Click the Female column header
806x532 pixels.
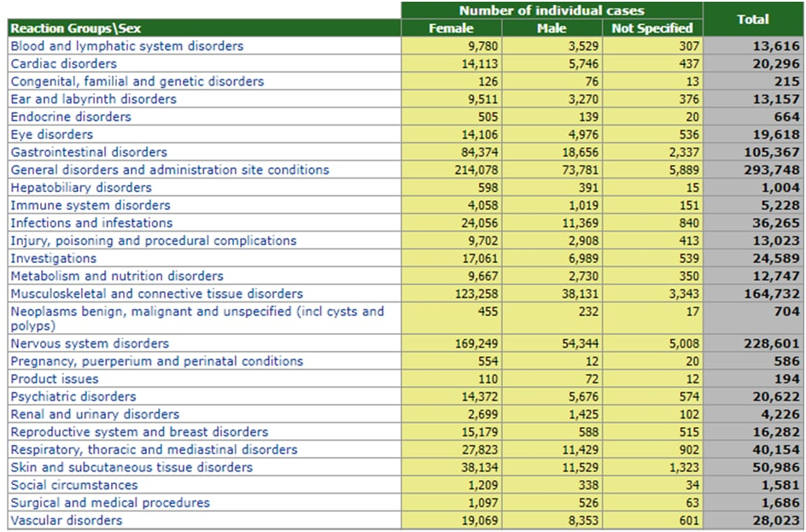click(x=451, y=28)
